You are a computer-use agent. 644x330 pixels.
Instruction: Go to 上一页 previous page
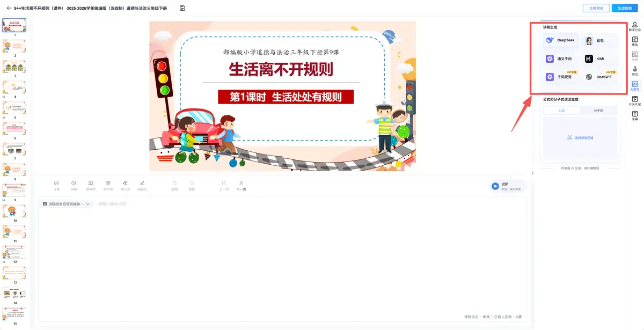[224, 186]
